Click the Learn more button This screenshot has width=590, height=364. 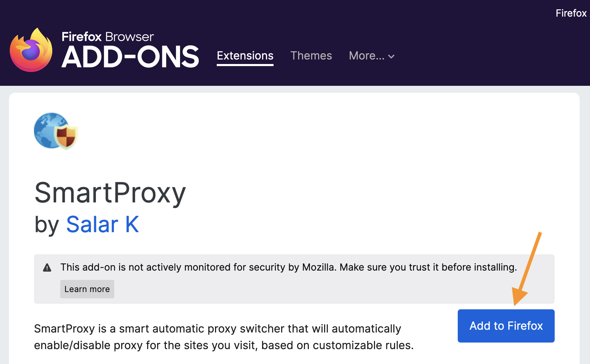tap(87, 289)
